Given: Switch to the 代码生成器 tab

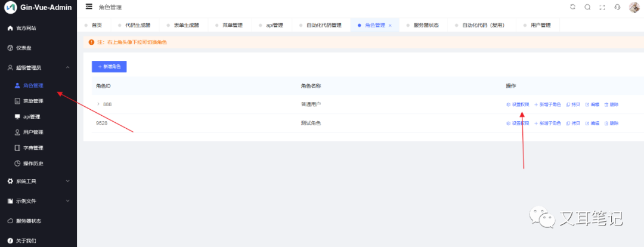Looking at the screenshot, I should 135,25.
